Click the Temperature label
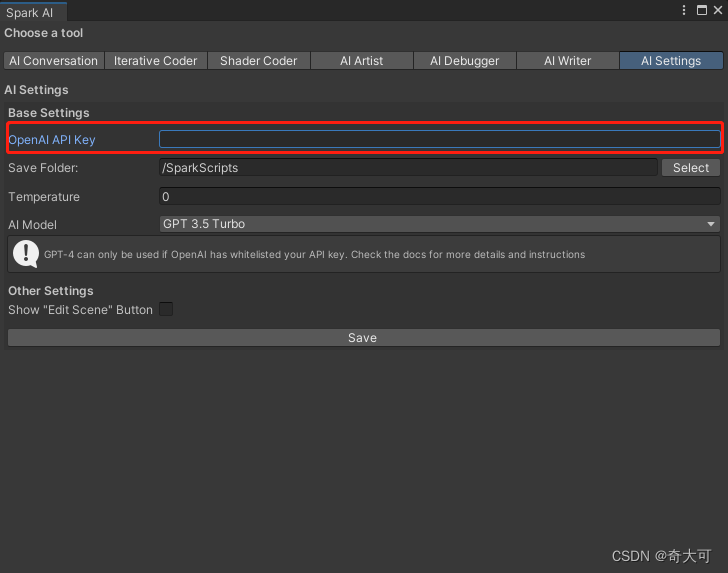 44,197
